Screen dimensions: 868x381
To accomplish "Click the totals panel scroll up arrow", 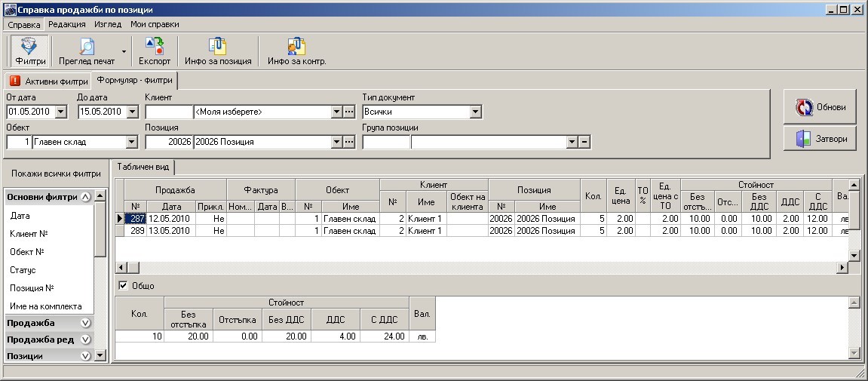I will 854,303.
